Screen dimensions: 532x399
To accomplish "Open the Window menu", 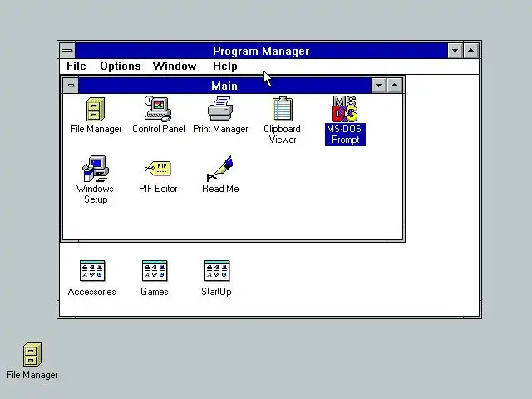I will point(175,66).
